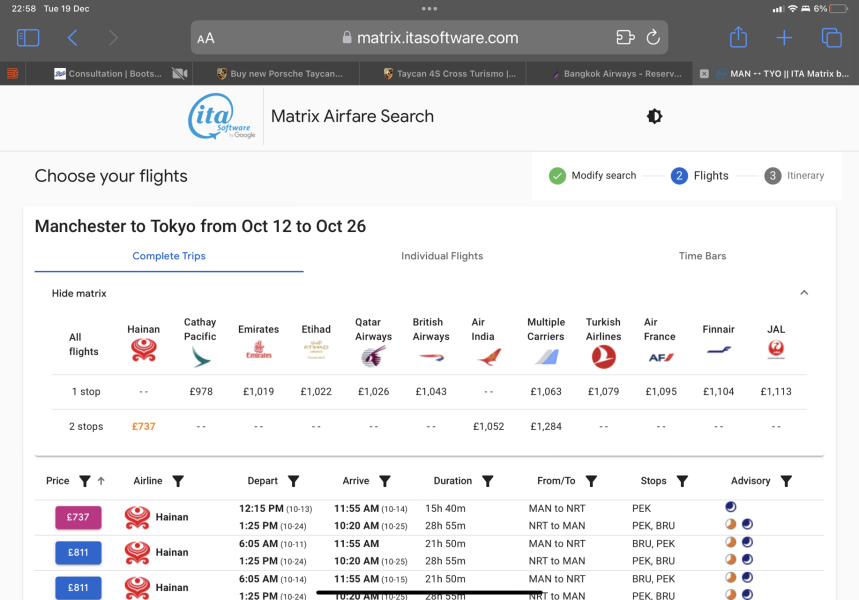Click the 1 stop row label

click(86, 392)
